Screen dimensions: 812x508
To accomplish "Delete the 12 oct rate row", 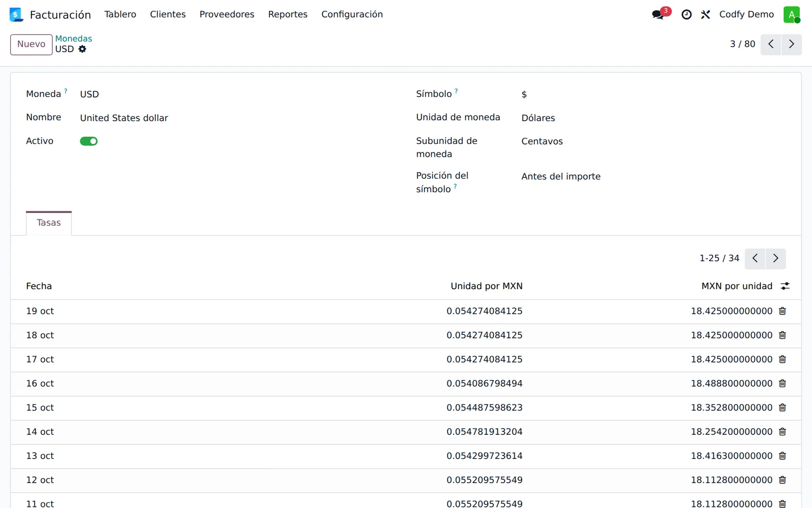I will (783, 480).
